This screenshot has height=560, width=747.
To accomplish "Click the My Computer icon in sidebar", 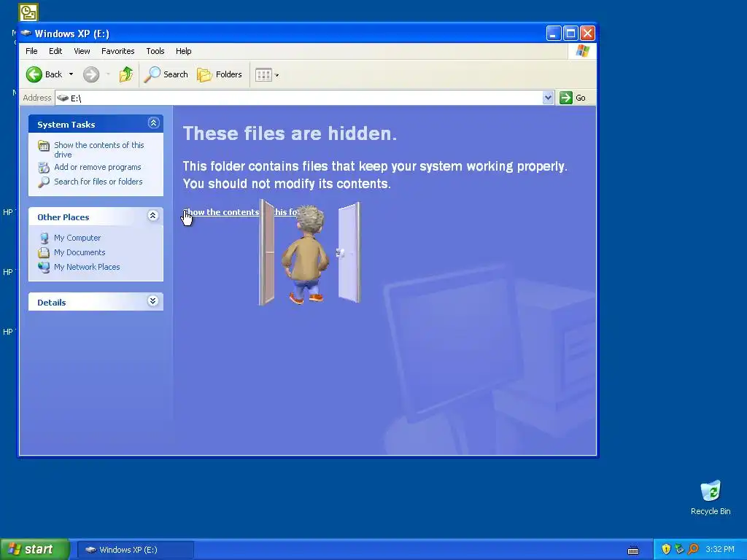I will [x=44, y=238].
